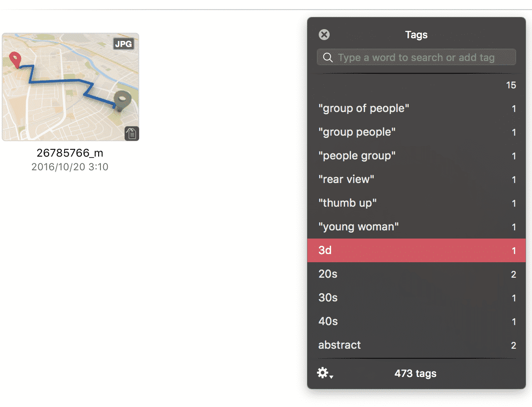This screenshot has height=407, width=532.
Task: Click the JPG format badge on thumbnail
Action: [x=124, y=44]
